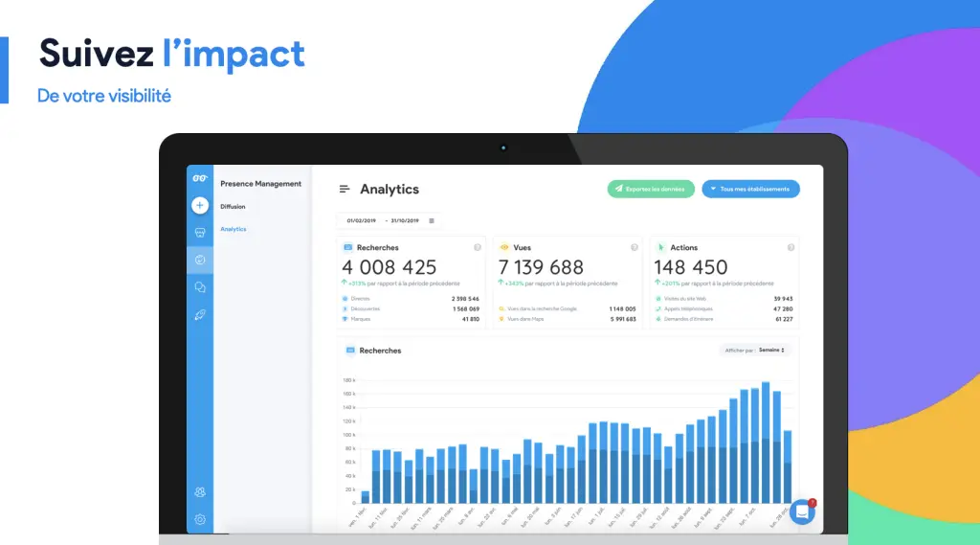This screenshot has height=545, width=980.
Task: Click the end date 31/10/2019 field
Action: [405, 220]
